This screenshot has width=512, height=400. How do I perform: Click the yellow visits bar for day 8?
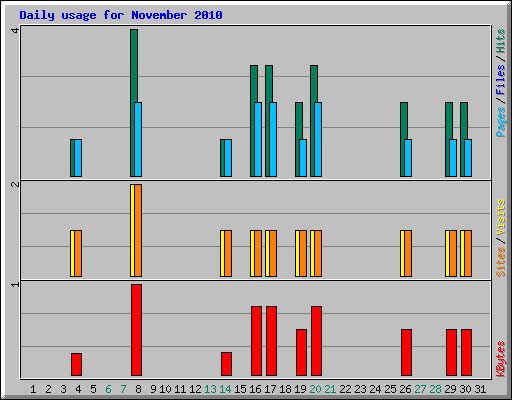click(132, 230)
